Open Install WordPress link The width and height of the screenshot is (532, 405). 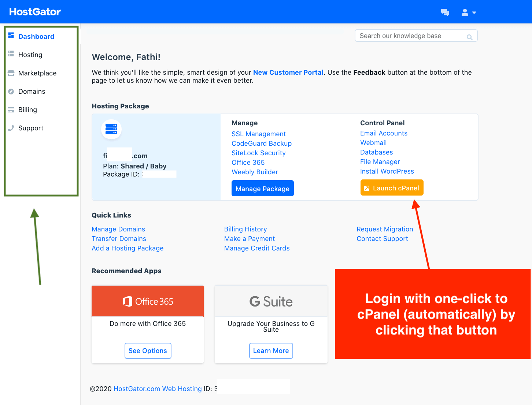point(387,171)
